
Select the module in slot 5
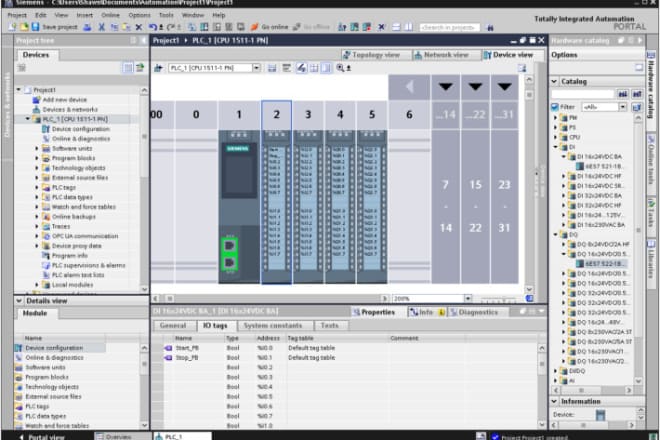(372, 206)
